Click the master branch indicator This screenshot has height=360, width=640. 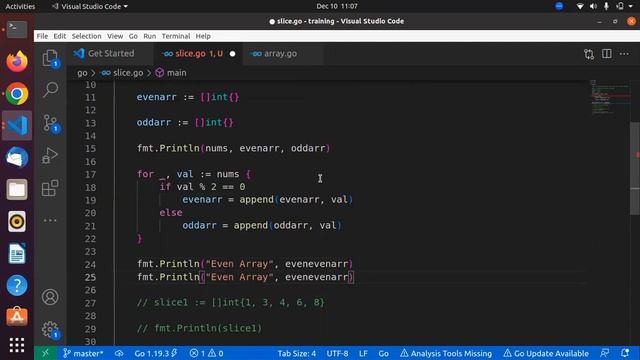pos(83,353)
